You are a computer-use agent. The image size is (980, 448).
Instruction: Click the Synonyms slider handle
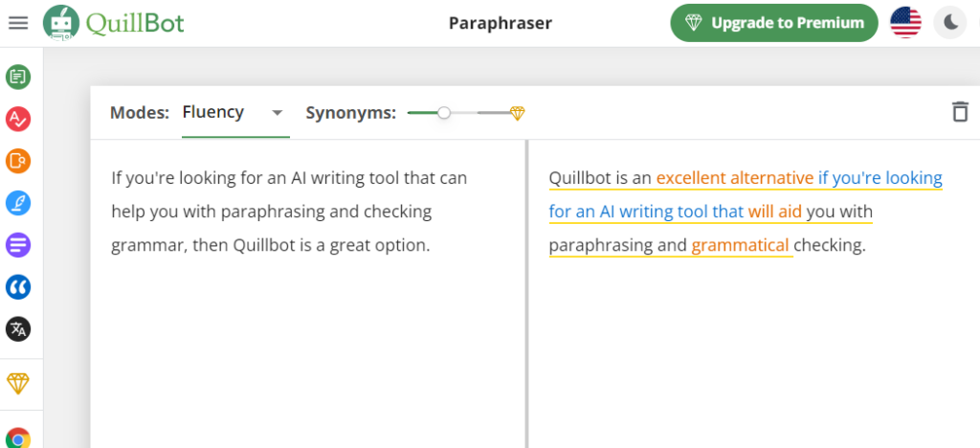tap(444, 113)
